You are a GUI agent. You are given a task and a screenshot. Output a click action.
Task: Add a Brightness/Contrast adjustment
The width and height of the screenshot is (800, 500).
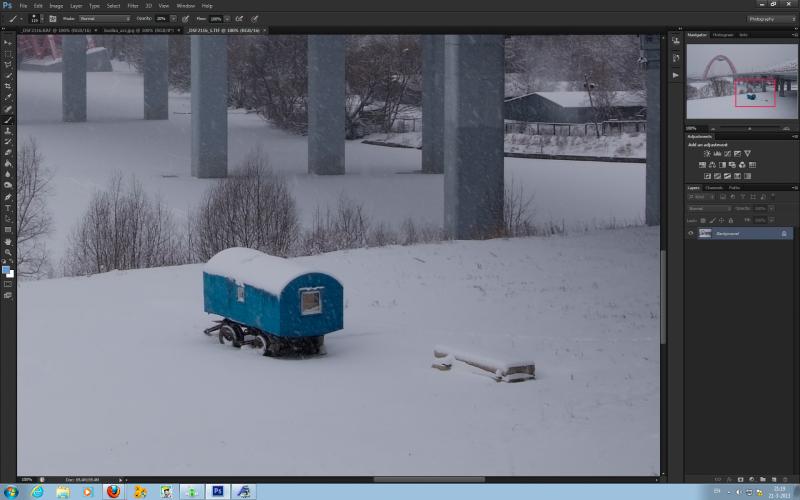point(707,154)
